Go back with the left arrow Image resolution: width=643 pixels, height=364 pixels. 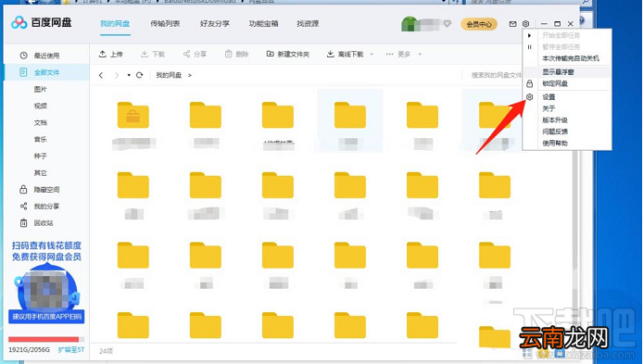click(x=101, y=75)
